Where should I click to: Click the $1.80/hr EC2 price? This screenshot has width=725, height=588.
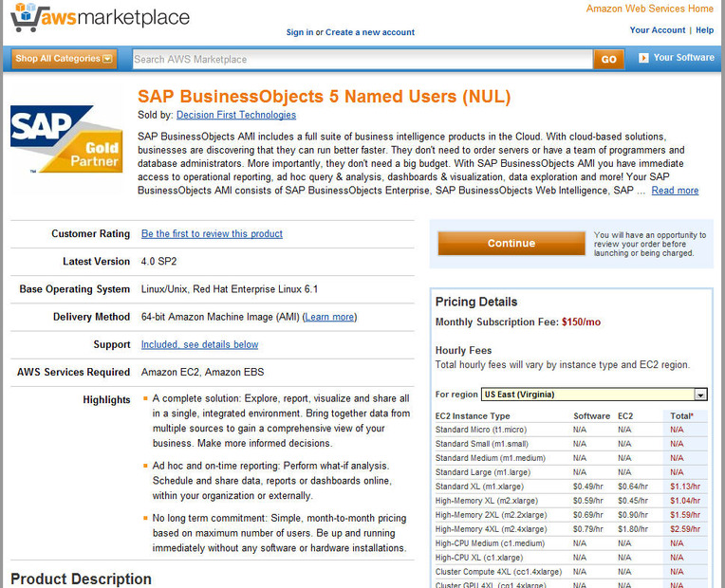pos(633,529)
